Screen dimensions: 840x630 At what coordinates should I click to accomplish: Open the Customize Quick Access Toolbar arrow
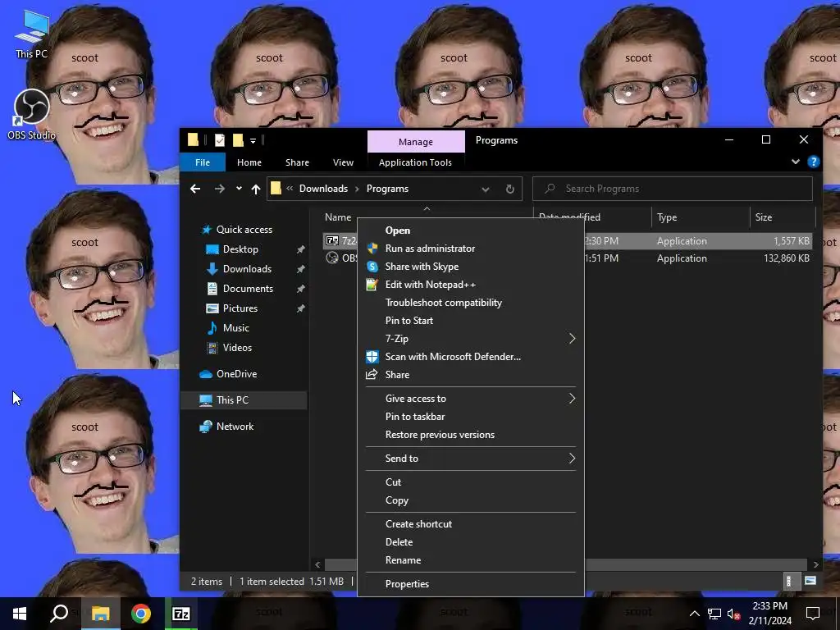(253, 141)
